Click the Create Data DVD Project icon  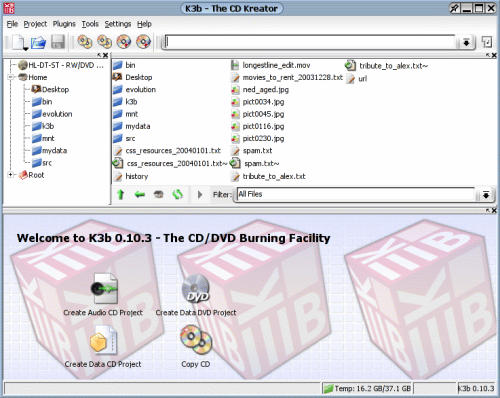196,289
